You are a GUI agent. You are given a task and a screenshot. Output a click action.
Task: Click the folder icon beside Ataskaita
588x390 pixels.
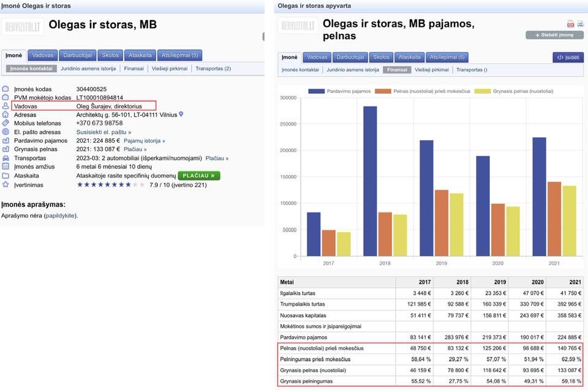click(6, 176)
